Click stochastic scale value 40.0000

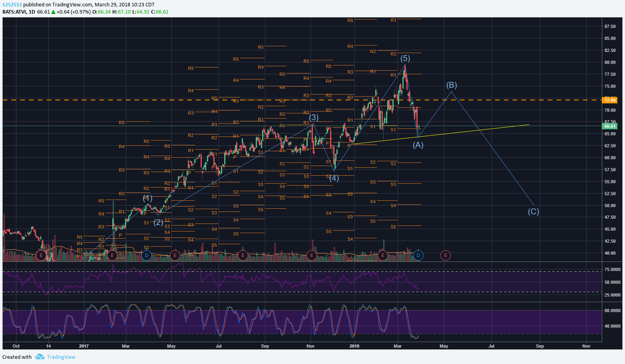[613, 326]
